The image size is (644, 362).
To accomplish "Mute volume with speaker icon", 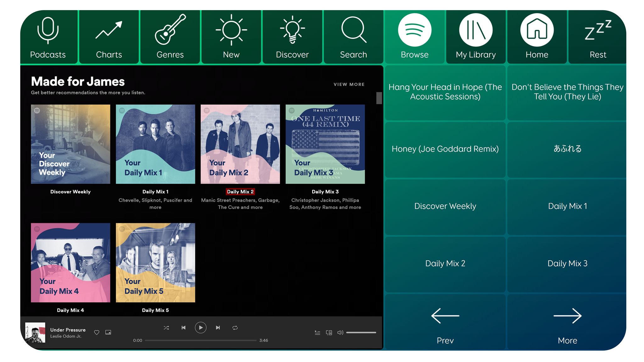I will point(340,332).
